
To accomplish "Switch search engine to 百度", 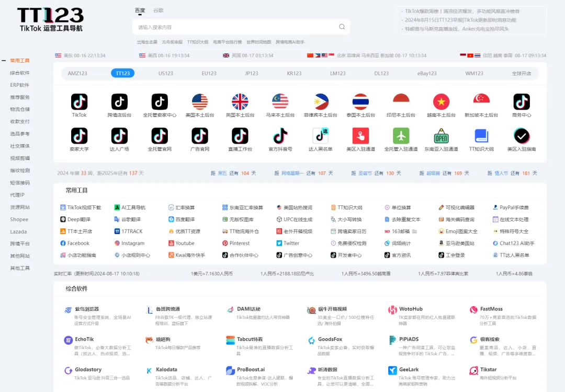I will pos(140,10).
